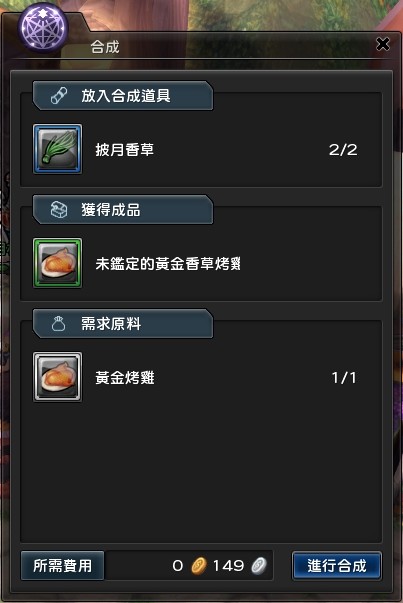The height and width of the screenshot is (603, 403).
Task: Start synthesis with the 進行合成 button
Action: click(x=336, y=566)
